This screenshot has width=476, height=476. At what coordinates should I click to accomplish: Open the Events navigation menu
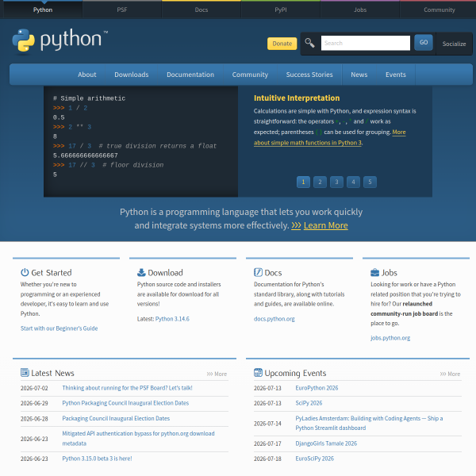click(396, 75)
